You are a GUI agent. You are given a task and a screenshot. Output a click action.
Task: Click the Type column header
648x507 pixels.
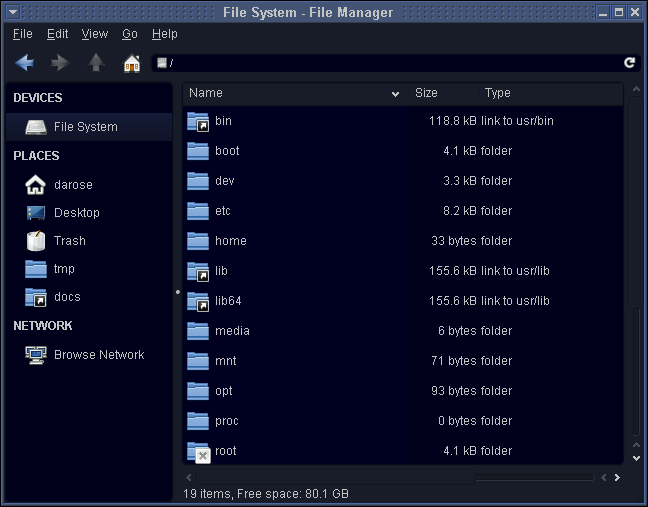pos(497,93)
